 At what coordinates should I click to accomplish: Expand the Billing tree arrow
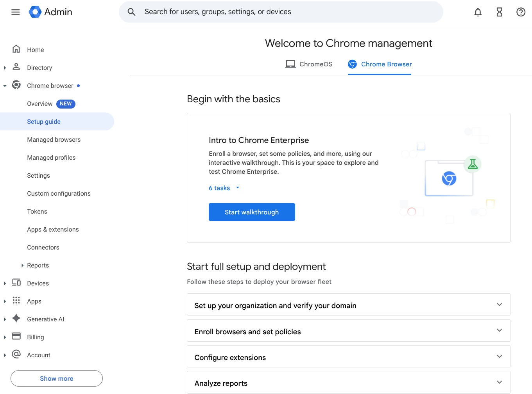5,337
